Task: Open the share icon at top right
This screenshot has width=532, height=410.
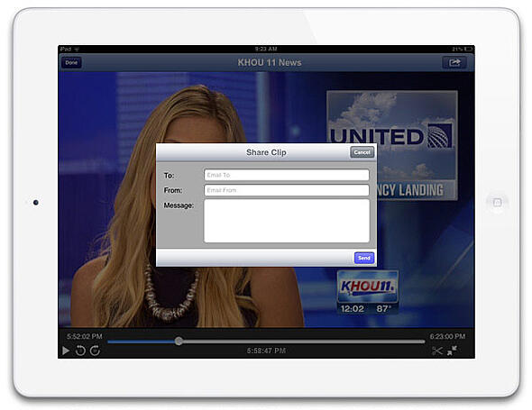Action: coord(454,63)
